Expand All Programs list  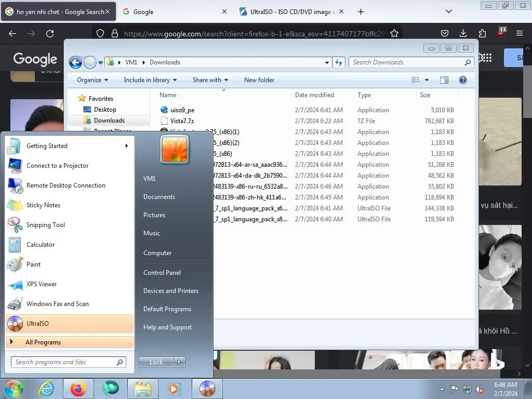pos(70,342)
